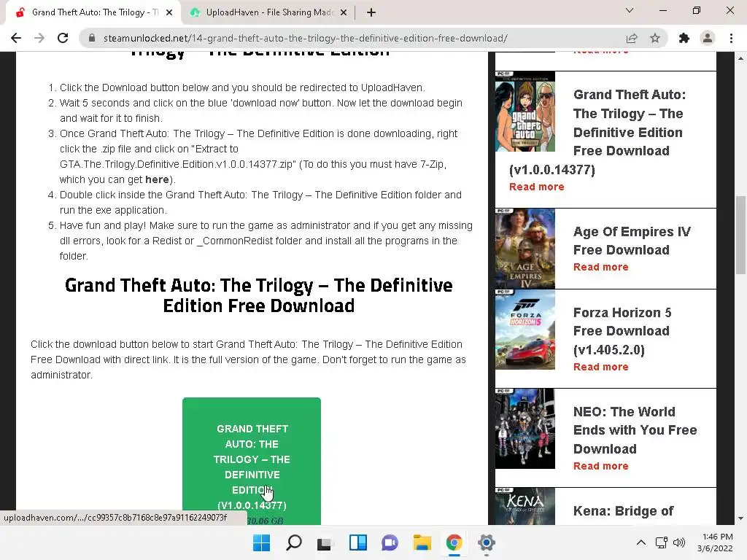This screenshot has height=560, width=747.
Task: Bookmark this page with star
Action: [655, 38]
